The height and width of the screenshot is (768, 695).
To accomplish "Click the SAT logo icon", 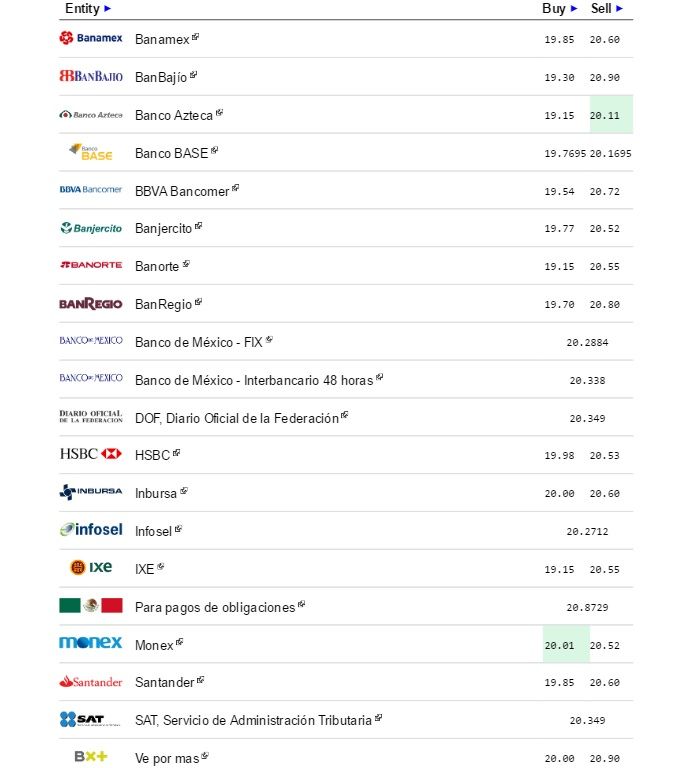I will 91,719.
